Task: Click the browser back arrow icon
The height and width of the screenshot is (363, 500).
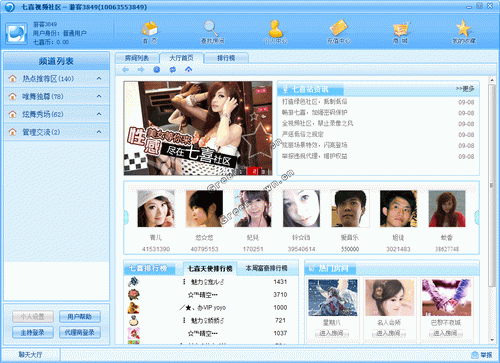Action: pyautogui.click(x=126, y=70)
